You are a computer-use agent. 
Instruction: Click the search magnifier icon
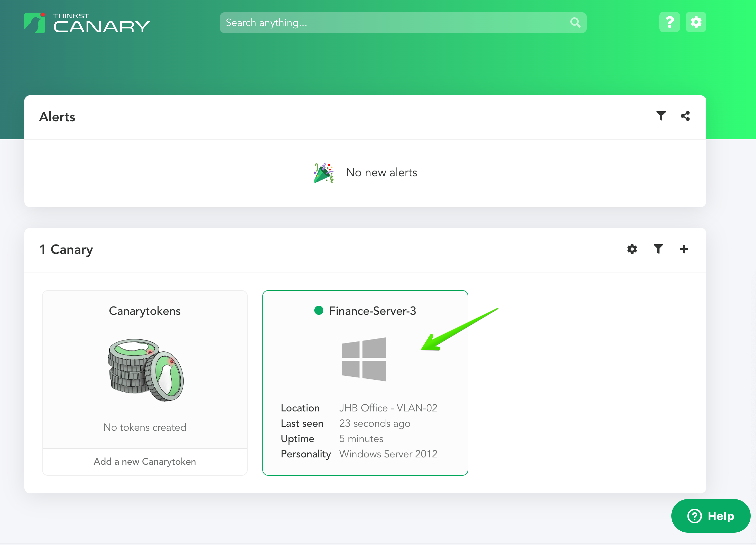click(575, 23)
